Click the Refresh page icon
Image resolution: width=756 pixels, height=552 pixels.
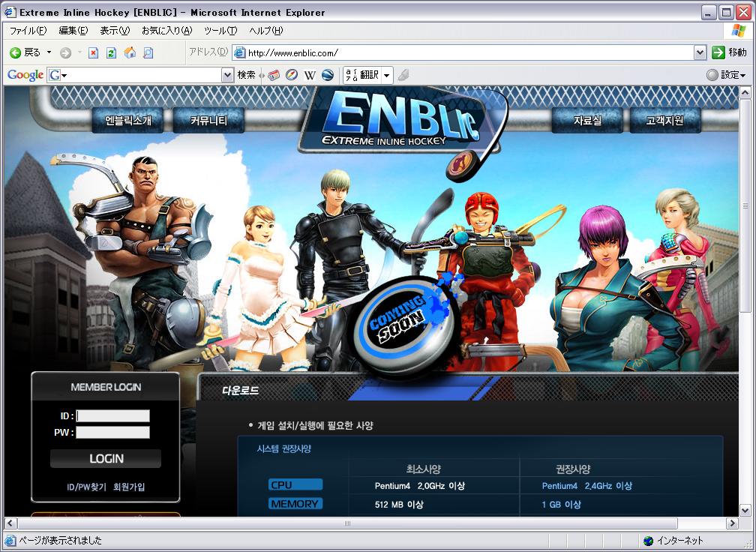coord(111,52)
